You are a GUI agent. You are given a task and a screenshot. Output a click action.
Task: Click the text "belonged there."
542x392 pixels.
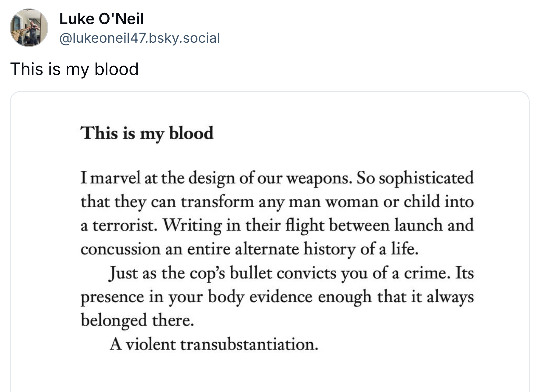click(x=137, y=320)
